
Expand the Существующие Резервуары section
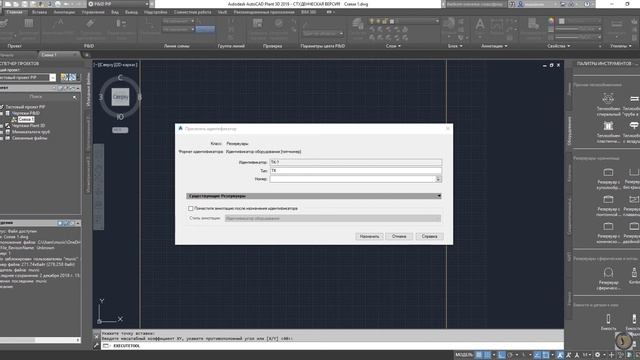coord(314,196)
